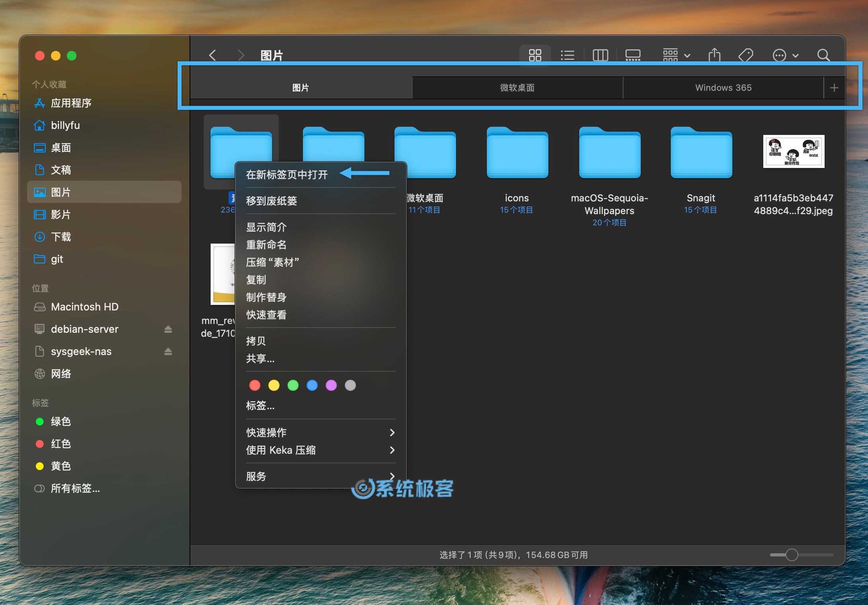Open 文稿 in the sidebar

click(x=104, y=170)
